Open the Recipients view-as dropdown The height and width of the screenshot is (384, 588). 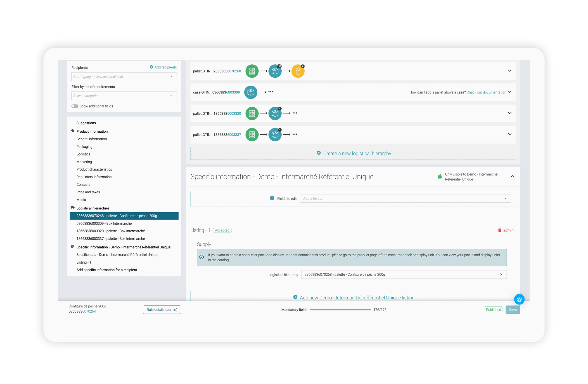pos(124,77)
